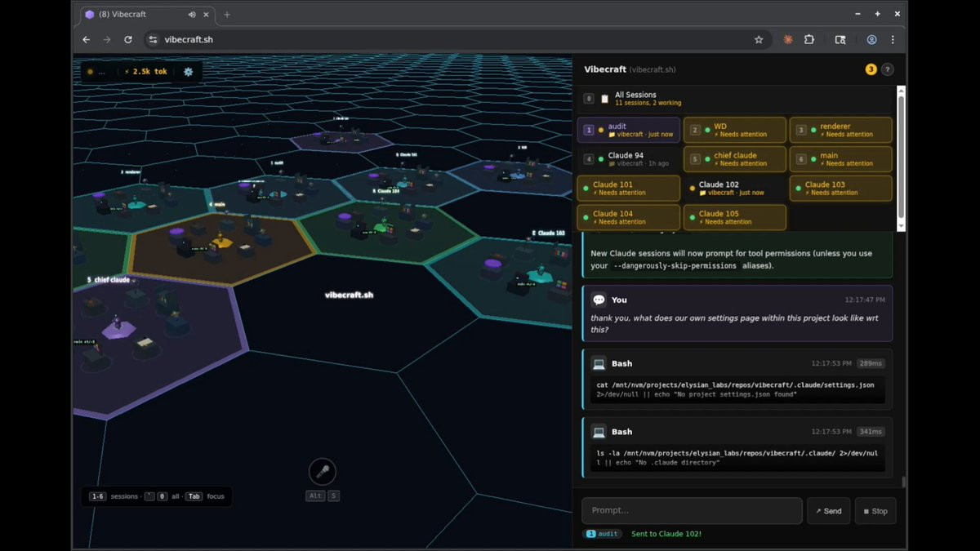The image size is (980, 551).
Task: Switch to the Claude 94 session
Action: click(628, 159)
